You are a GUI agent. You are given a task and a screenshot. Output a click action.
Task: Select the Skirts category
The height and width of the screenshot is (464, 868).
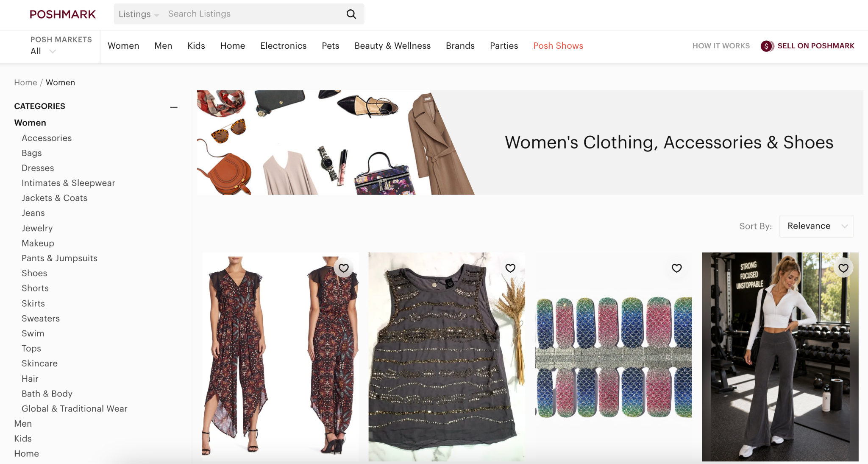pyautogui.click(x=33, y=304)
